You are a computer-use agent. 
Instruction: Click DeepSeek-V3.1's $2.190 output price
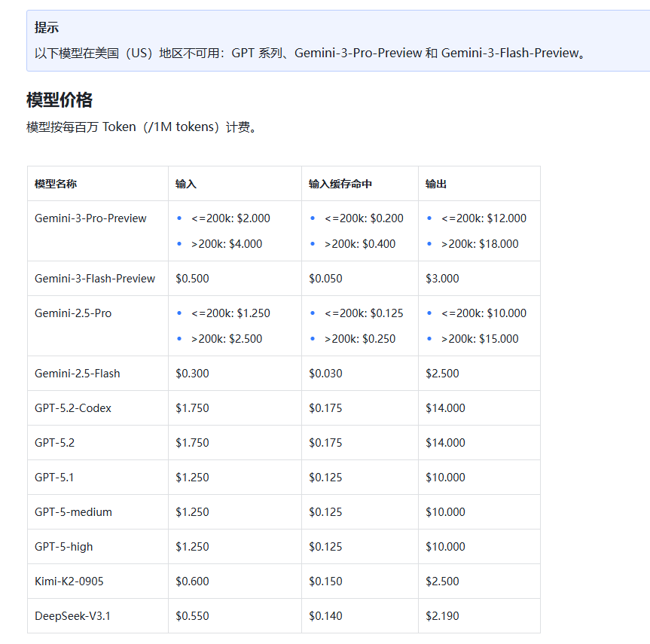pos(442,616)
